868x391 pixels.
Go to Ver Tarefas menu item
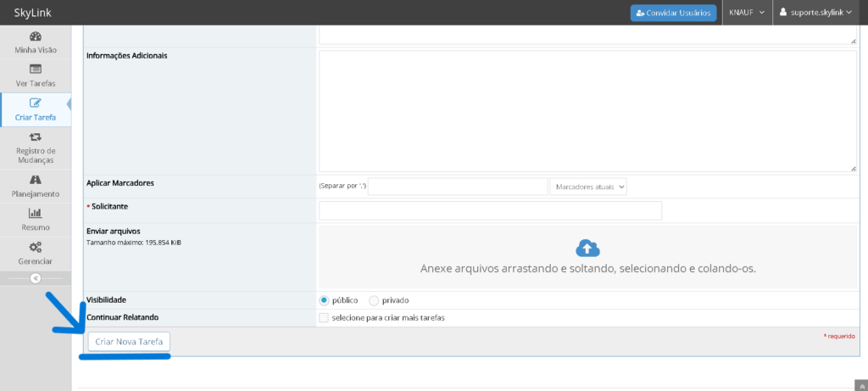[36, 76]
